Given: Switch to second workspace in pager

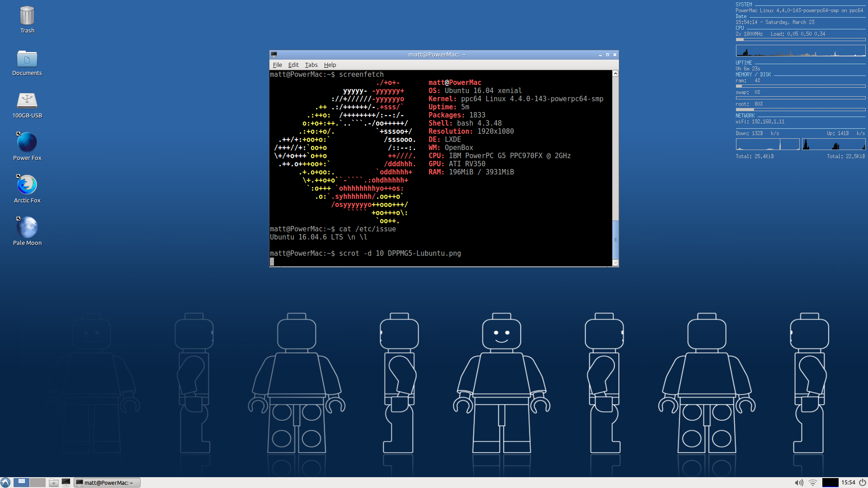Looking at the screenshot, I should 38,483.
